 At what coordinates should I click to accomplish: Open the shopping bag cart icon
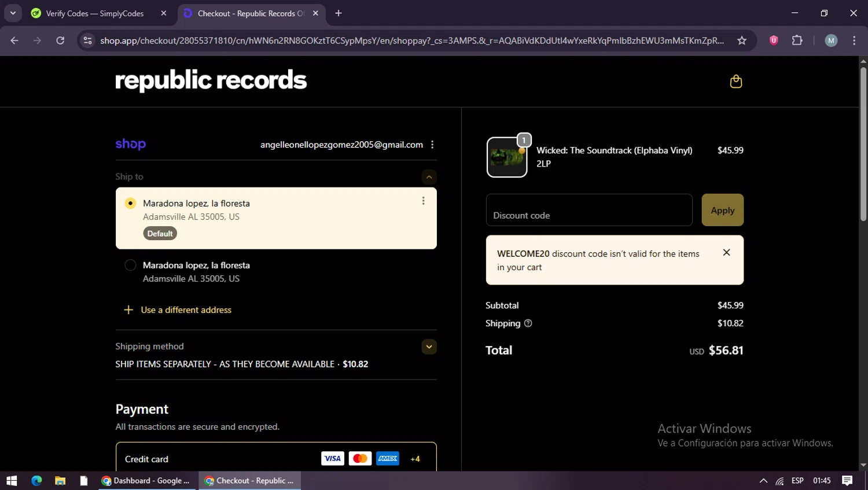tap(735, 82)
